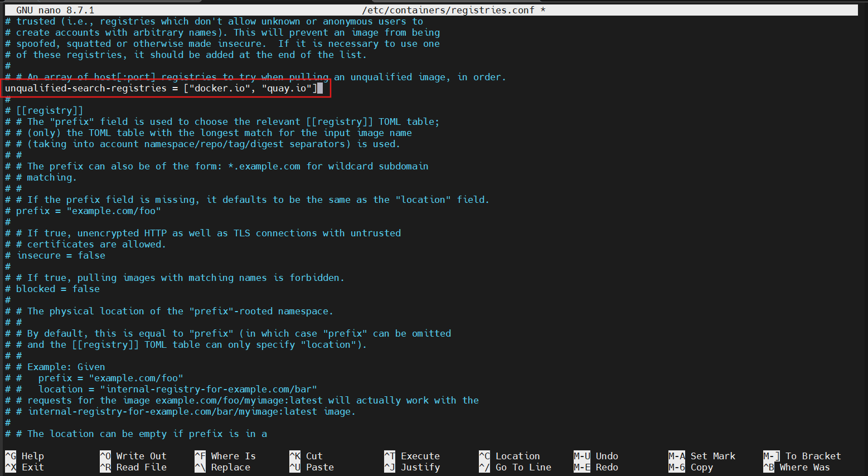Viewport: 868px width, 476px height.
Task: Click the ^K Cut shortcut
Action: (306, 456)
